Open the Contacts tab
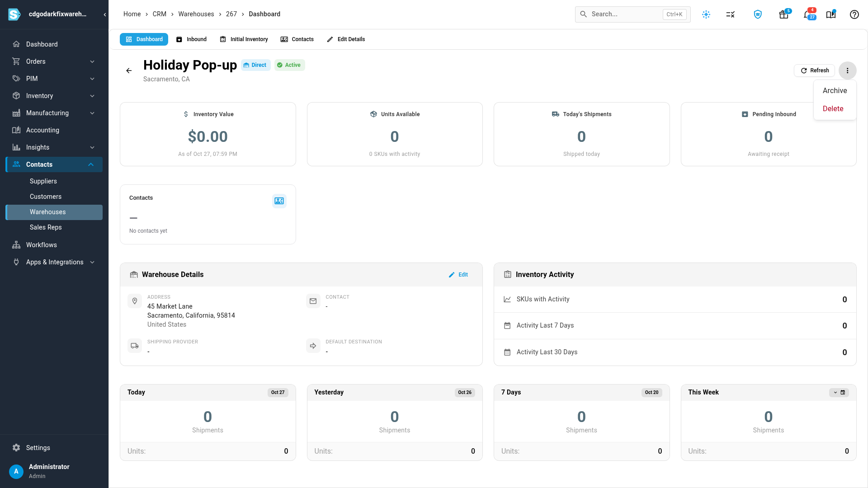Viewport: 868px width, 488px height. tap(297, 39)
